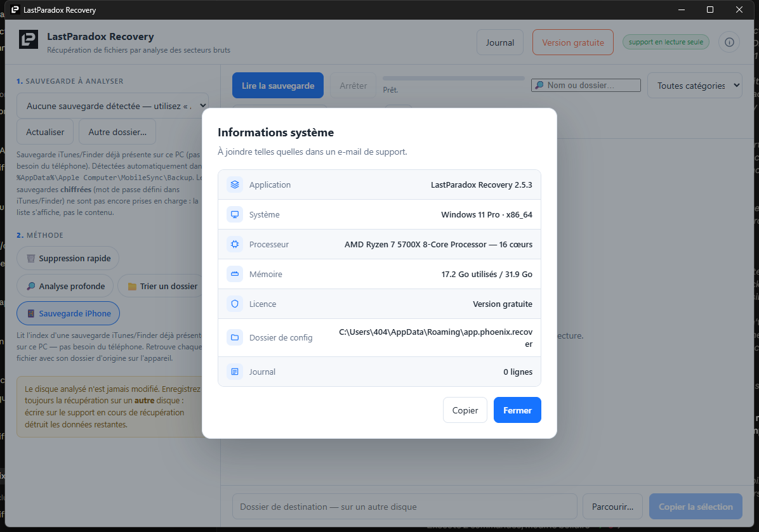Viewport: 759px width, 532px height.
Task: Choose another folder with Autre dossier...
Action: pos(117,132)
